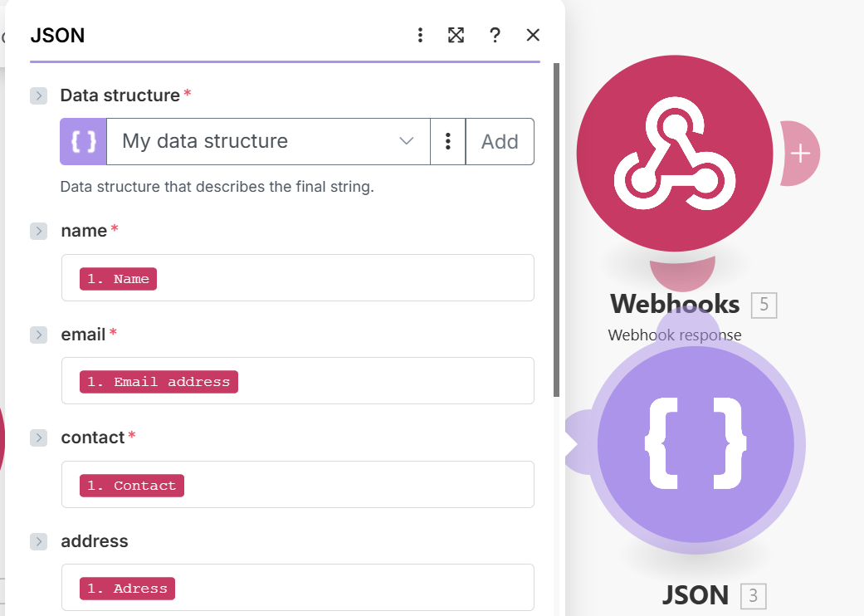The width and height of the screenshot is (864, 616).
Task: Click the purple braces data structure icon
Action: click(x=83, y=142)
